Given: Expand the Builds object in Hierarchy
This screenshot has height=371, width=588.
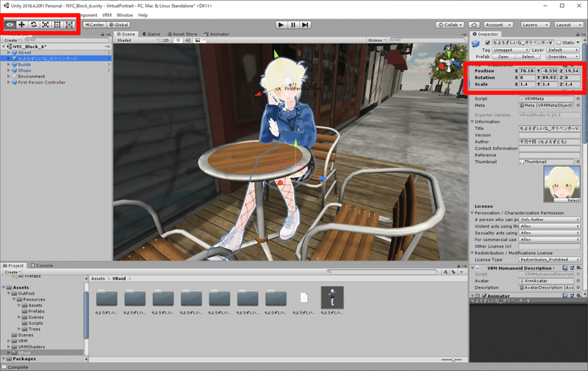Looking at the screenshot, I should click(x=9, y=65).
